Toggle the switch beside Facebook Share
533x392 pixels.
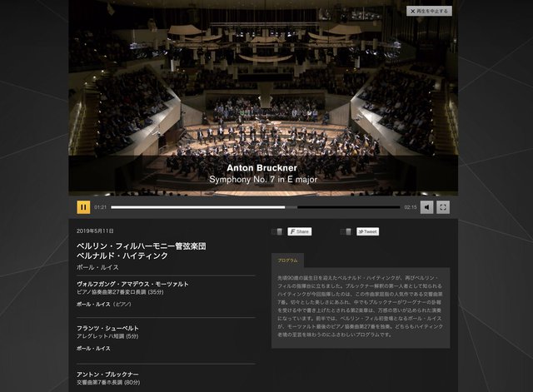[277, 231]
